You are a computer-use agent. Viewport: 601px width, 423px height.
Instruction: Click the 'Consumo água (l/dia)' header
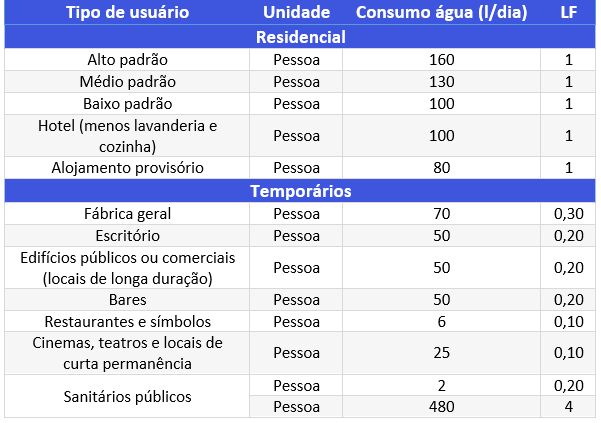(x=442, y=12)
